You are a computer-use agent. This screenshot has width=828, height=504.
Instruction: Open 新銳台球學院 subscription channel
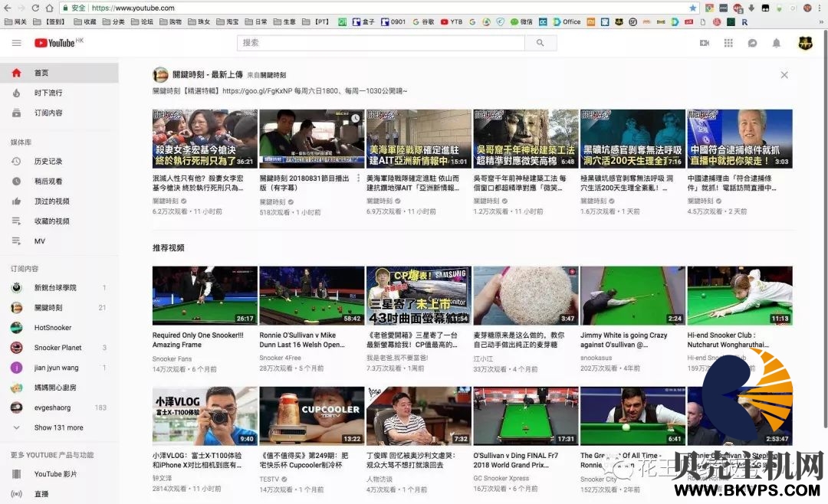59,288
